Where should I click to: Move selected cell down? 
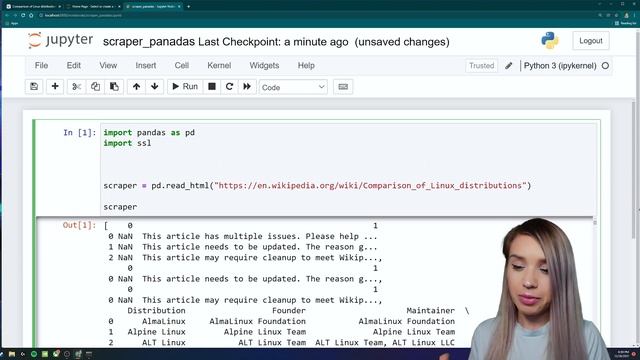154,87
